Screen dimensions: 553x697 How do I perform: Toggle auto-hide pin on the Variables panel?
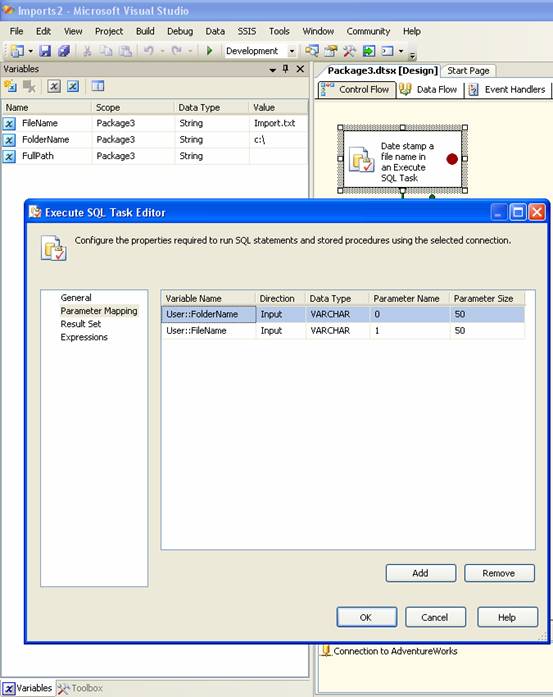(x=285, y=69)
